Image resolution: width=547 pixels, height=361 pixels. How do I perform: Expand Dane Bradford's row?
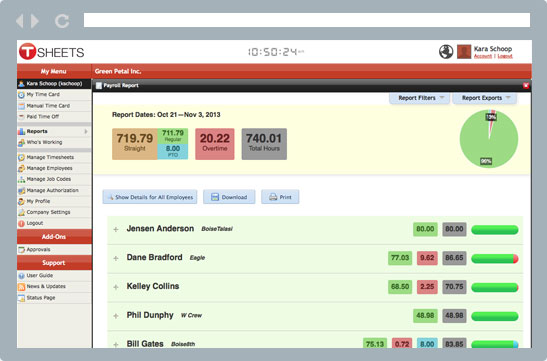coord(116,258)
